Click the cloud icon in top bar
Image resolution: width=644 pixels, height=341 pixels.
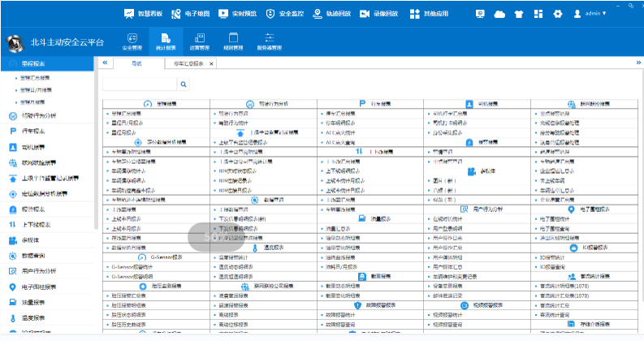click(499, 14)
